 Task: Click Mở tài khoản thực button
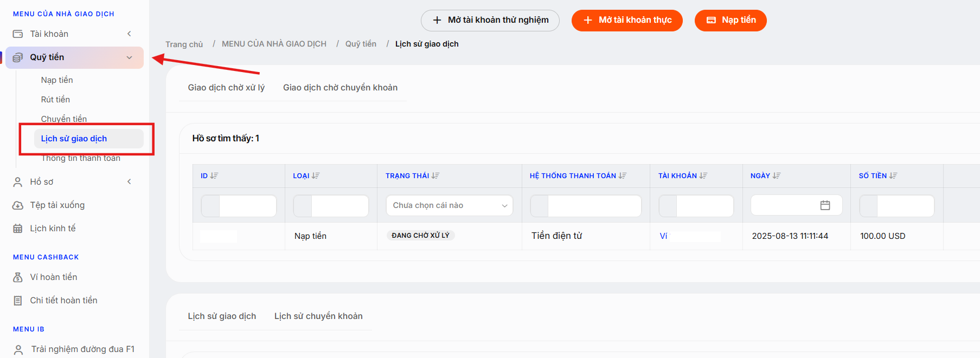pos(627,21)
